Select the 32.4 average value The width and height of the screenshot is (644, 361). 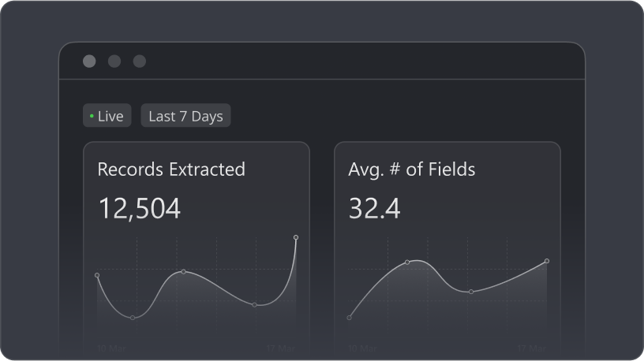coord(374,208)
